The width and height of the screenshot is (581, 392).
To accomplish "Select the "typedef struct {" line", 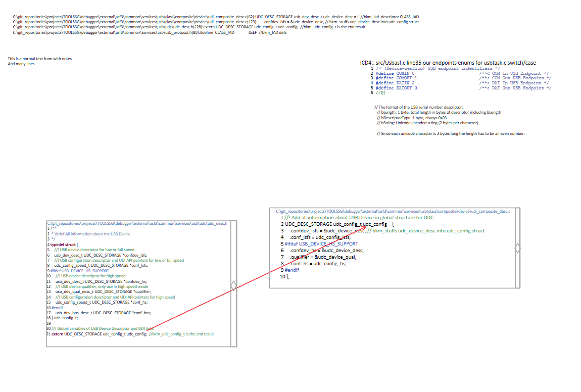I will (63, 244).
